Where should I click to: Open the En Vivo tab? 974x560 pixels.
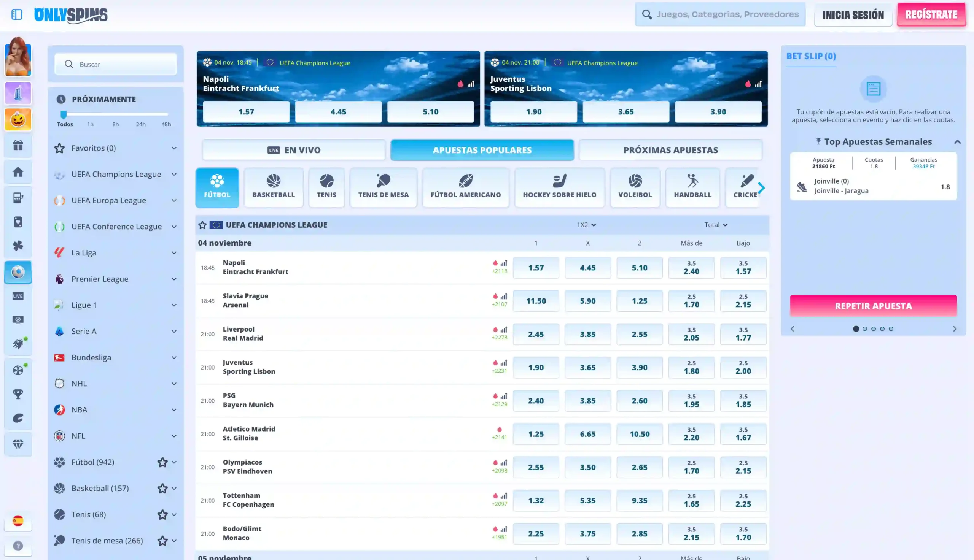(x=294, y=150)
